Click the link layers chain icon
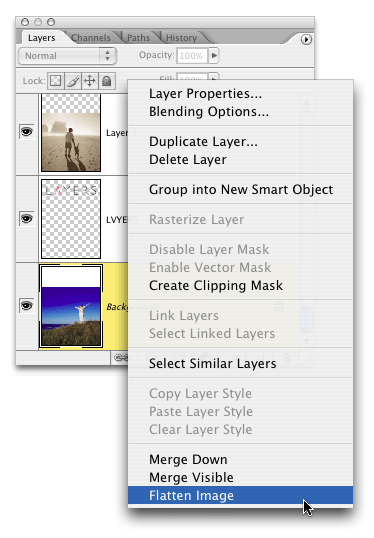 point(120,358)
